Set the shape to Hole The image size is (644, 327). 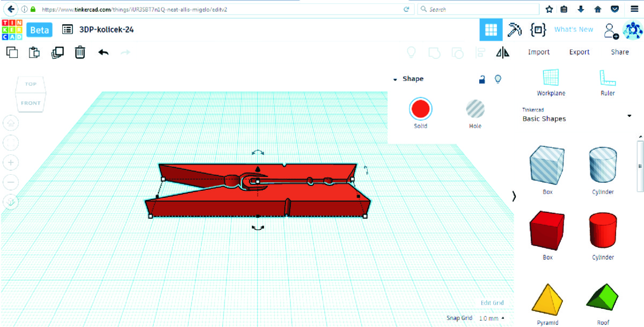(475, 114)
